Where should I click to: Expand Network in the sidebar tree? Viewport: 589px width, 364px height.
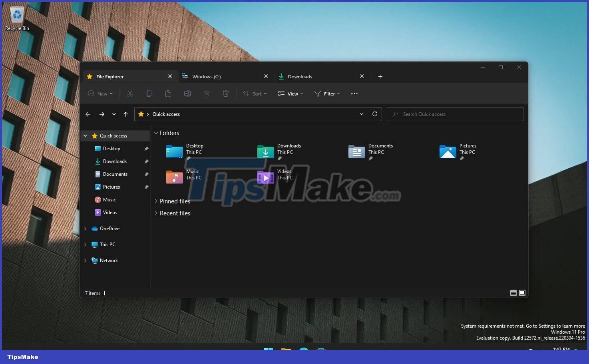click(x=85, y=261)
